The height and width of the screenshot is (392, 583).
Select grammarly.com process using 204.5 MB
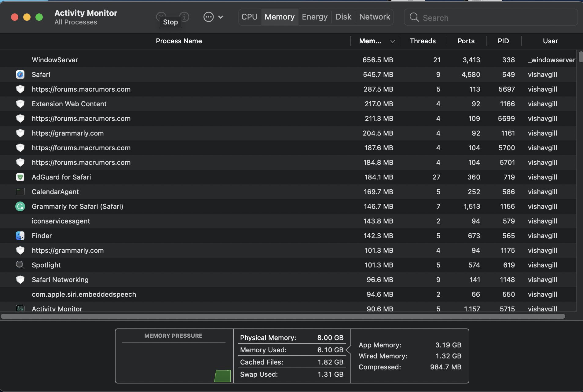click(68, 133)
